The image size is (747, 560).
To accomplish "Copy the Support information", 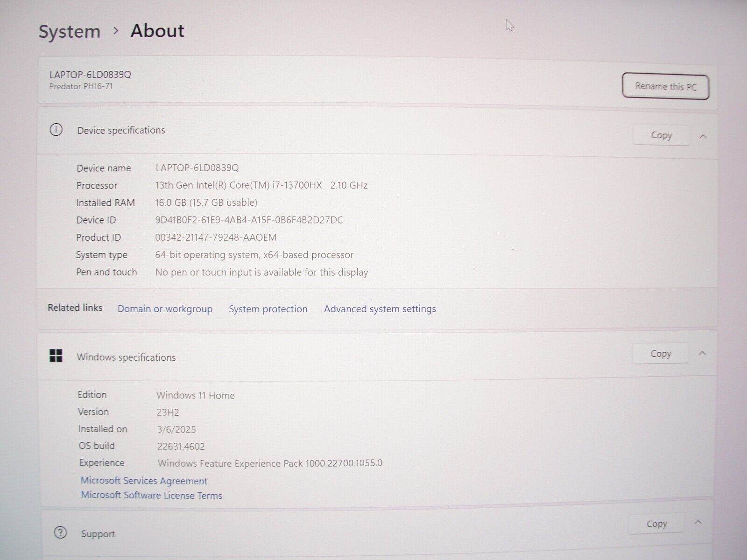I will pyautogui.click(x=656, y=524).
